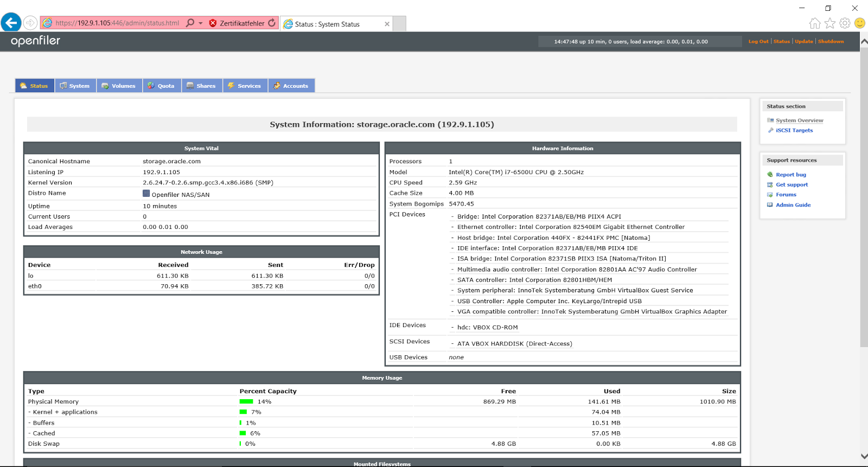Click the URL address field
This screenshot has height=467, width=868.
[x=117, y=23]
